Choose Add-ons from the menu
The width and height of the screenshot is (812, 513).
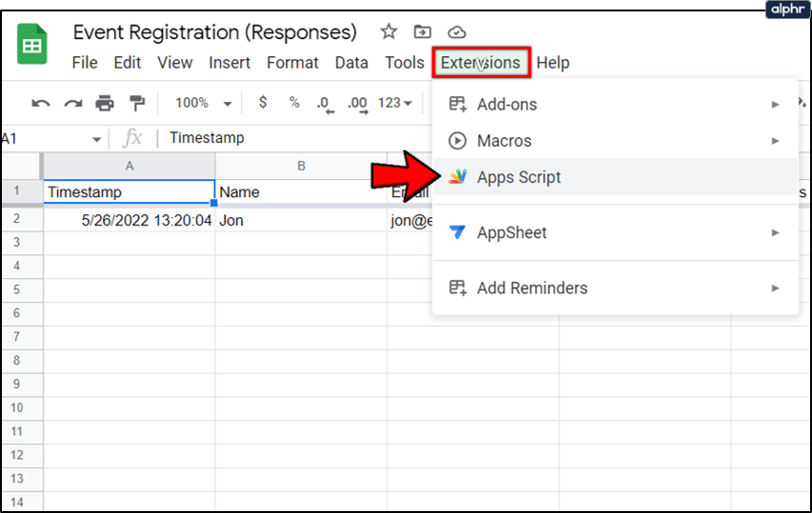coord(615,104)
